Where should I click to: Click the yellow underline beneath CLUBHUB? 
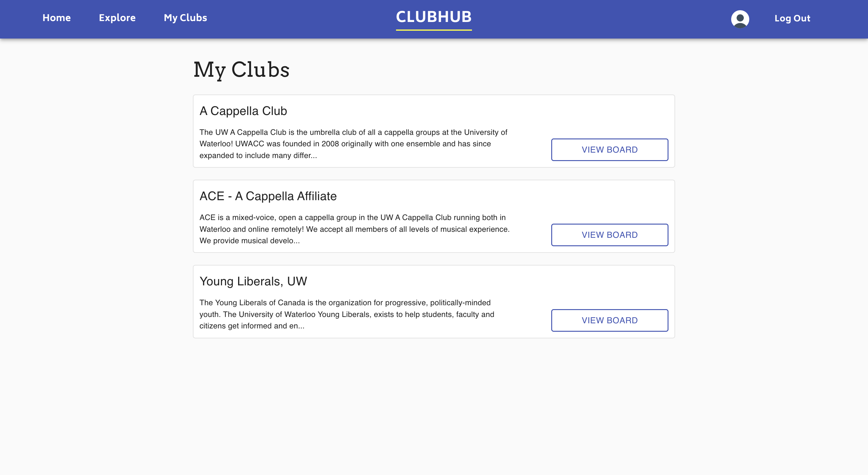pos(434,31)
